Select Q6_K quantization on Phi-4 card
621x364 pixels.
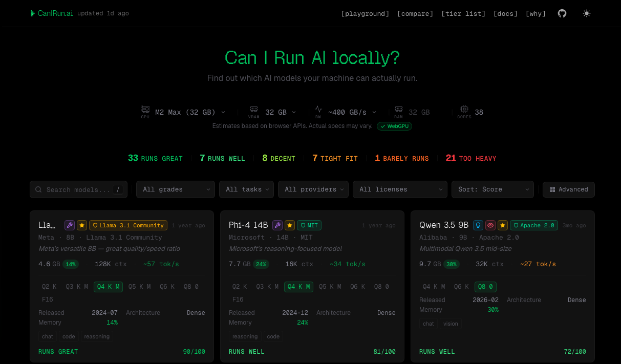(x=357, y=287)
